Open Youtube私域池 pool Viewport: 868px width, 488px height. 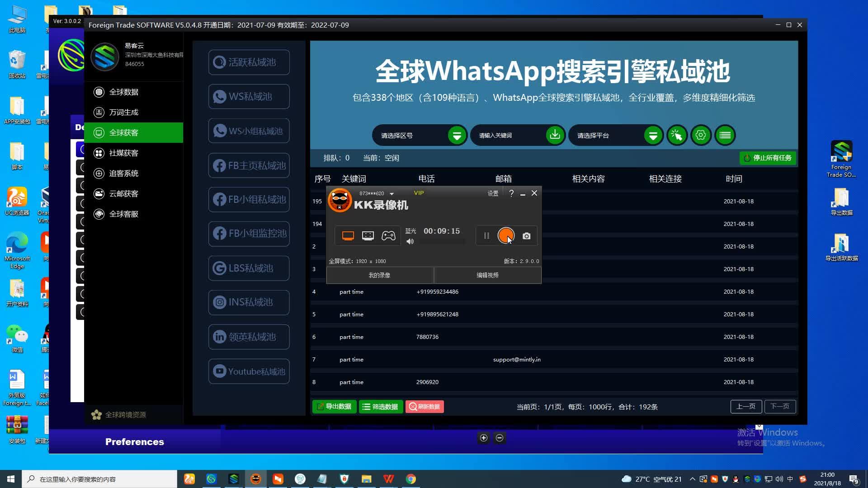coord(249,371)
